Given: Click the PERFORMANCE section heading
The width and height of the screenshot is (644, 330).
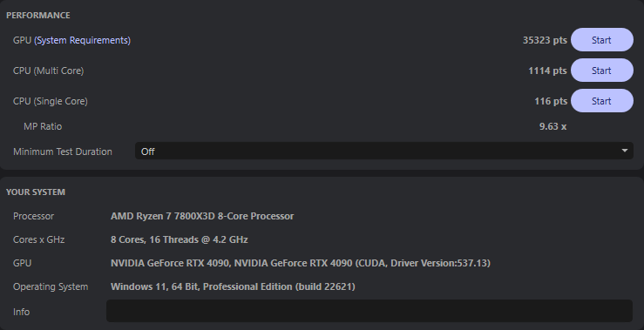Looking at the screenshot, I should (38, 15).
